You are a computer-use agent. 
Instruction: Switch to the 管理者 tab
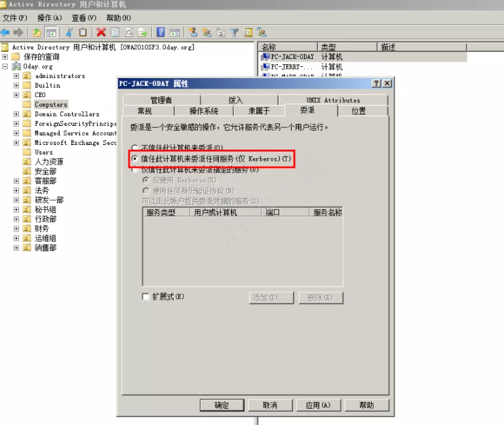click(161, 100)
